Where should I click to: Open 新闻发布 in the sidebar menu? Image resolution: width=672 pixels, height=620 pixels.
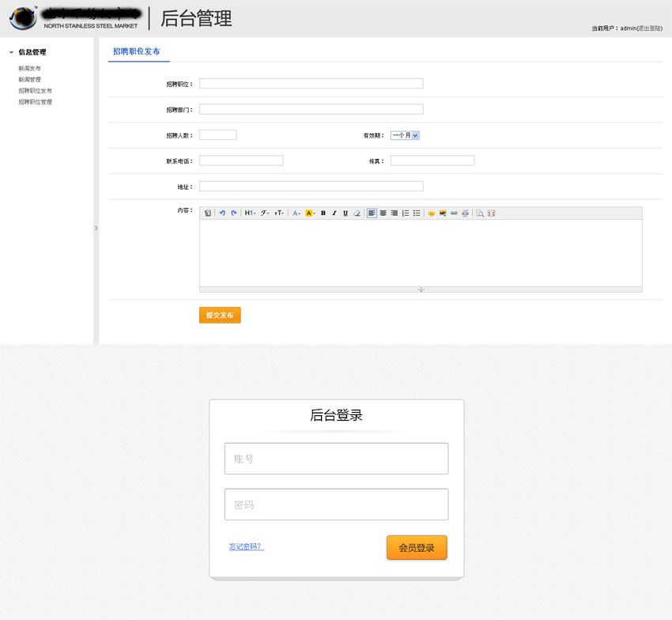(x=30, y=69)
